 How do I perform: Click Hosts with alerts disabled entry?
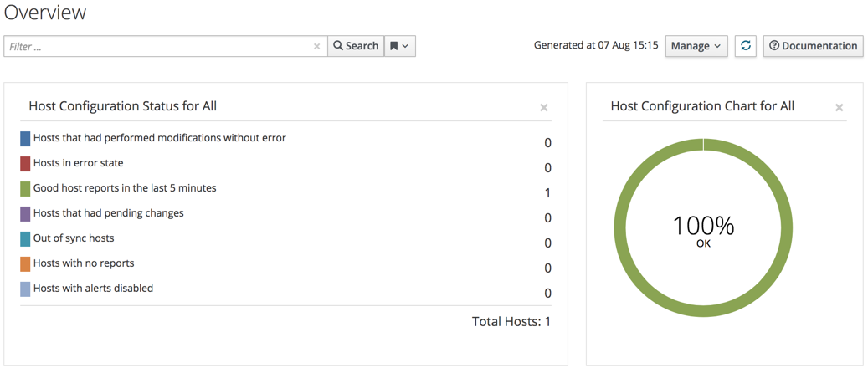pos(93,289)
